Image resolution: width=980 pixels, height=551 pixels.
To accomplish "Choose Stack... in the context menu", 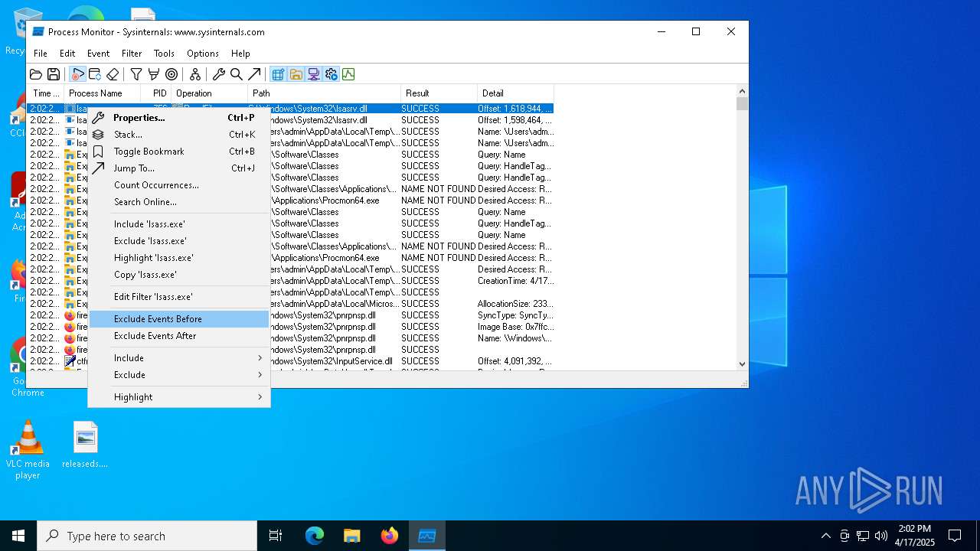I will 178,135.
